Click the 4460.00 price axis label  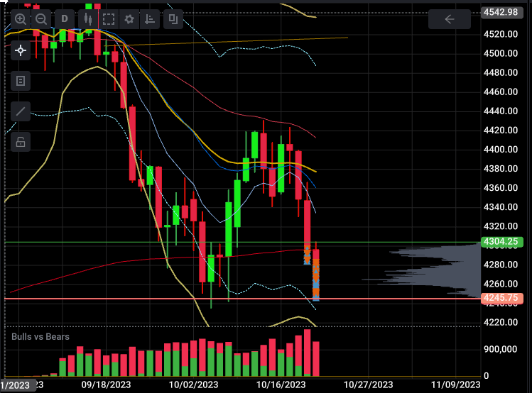tap(501, 92)
